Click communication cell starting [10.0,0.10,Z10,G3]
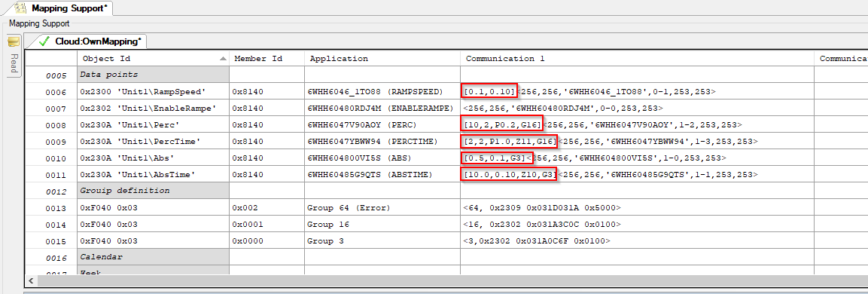 click(637, 175)
